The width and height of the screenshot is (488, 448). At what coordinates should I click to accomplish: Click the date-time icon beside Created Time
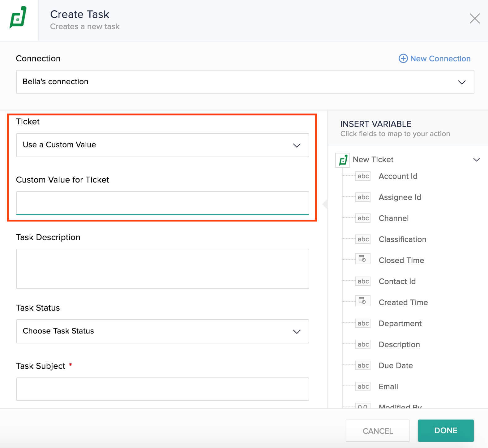363,301
